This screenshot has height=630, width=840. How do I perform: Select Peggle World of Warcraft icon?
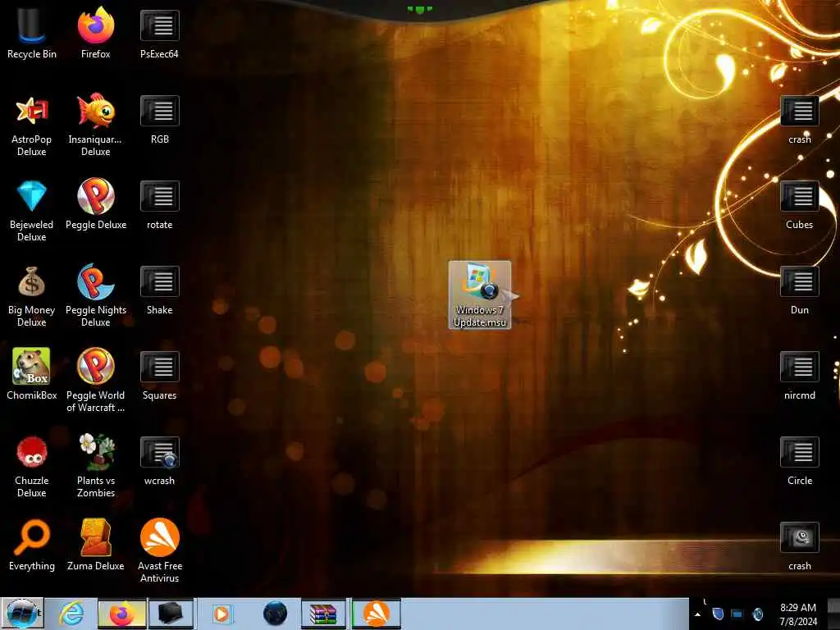click(95, 381)
